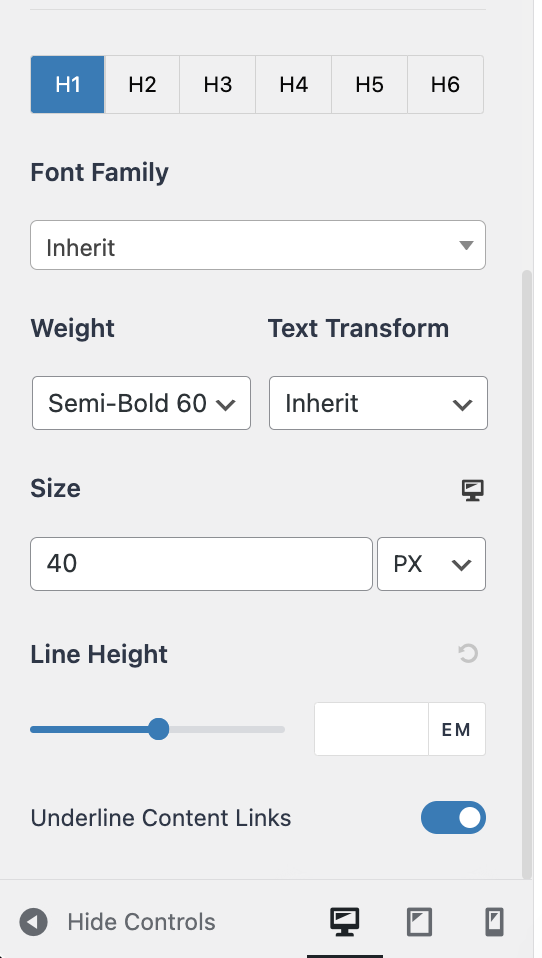Open the Font Family dropdown
Screen dimensions: 542x958
pyautogui.click(x=258, y=245)
